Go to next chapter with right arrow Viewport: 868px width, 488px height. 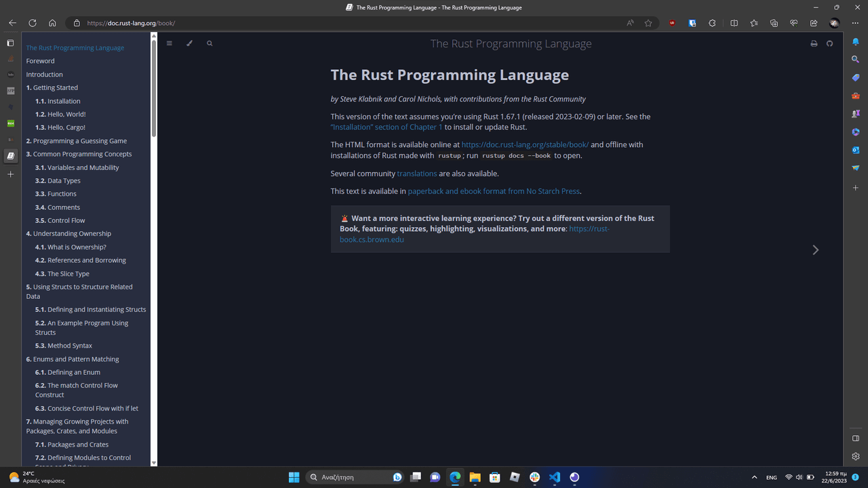pos(815,250)
